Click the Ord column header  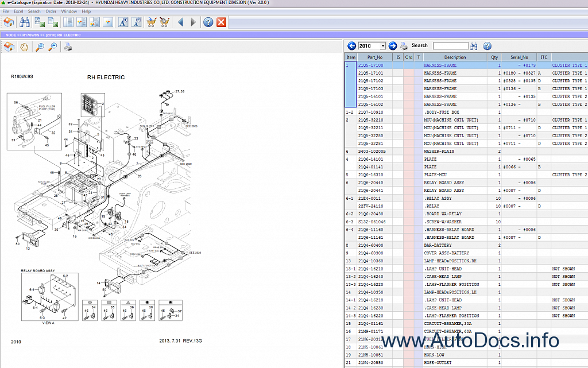point(409,57)
